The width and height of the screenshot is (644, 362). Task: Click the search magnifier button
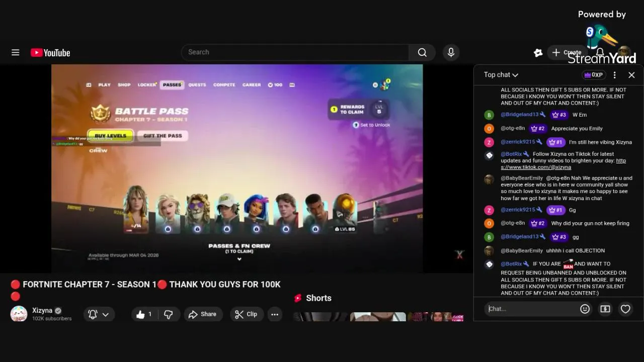422,52
